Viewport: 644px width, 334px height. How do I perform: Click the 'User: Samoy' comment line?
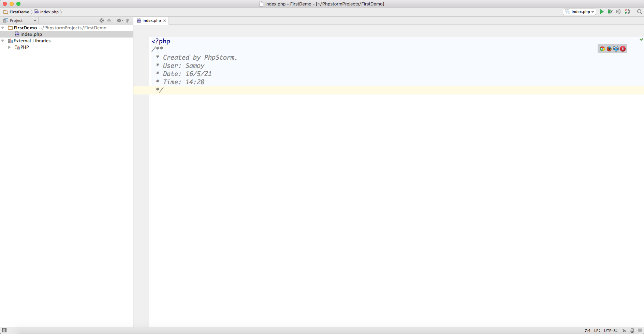pos(180,66)
